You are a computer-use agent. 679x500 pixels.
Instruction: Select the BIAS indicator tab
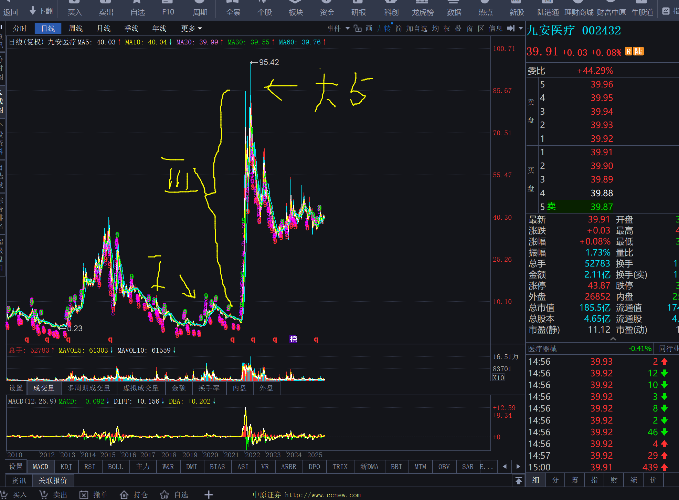(217, 466)
